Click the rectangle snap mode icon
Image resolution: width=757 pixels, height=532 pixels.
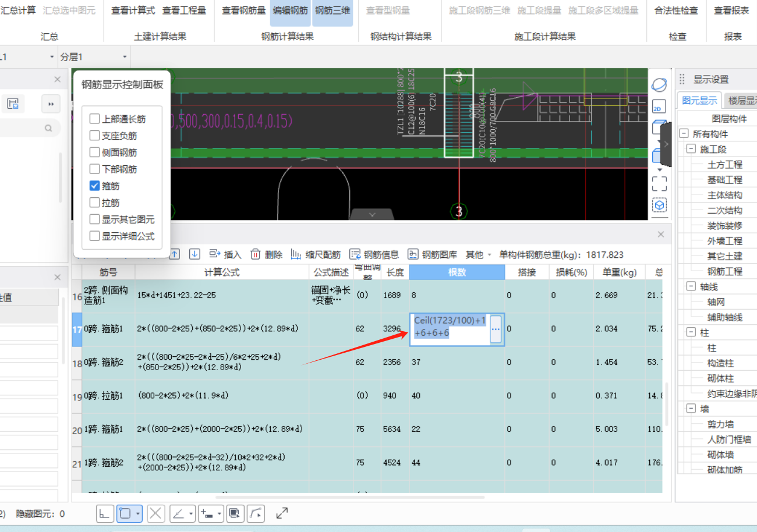(125, 513)
